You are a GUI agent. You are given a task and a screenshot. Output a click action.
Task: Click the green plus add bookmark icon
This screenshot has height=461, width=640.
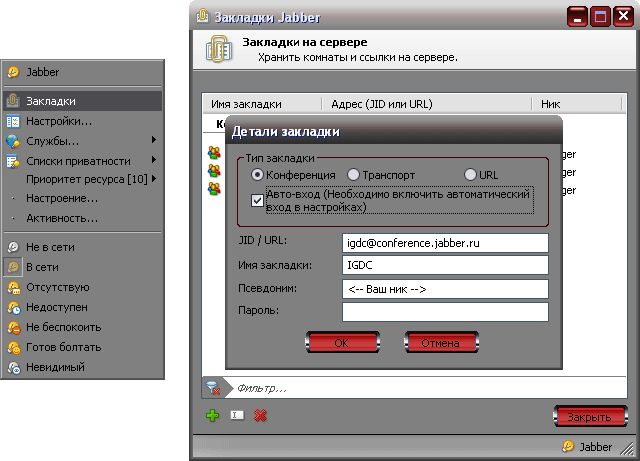pyautogui.click(x=212, y=416)
